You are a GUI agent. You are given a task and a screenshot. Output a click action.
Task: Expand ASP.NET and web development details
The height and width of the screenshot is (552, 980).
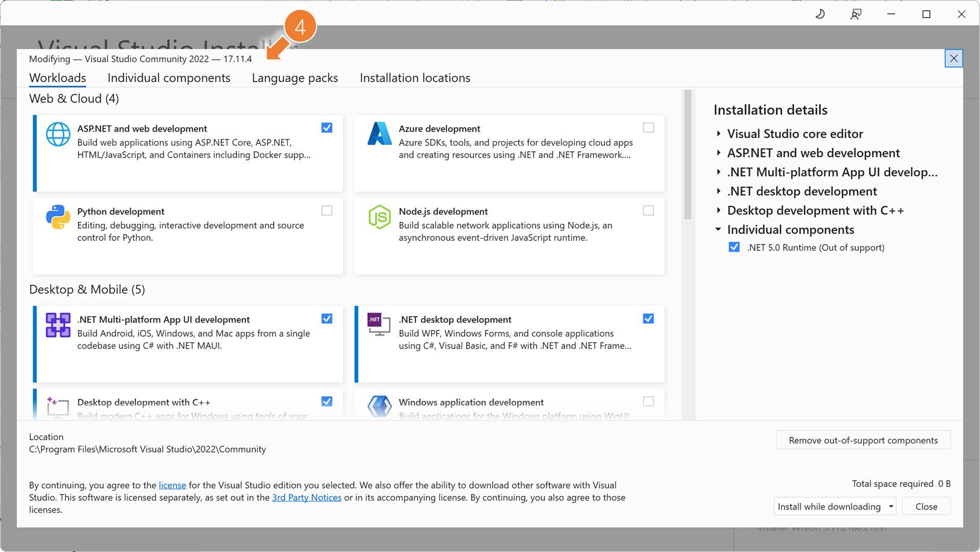click(x=718, y=153)
